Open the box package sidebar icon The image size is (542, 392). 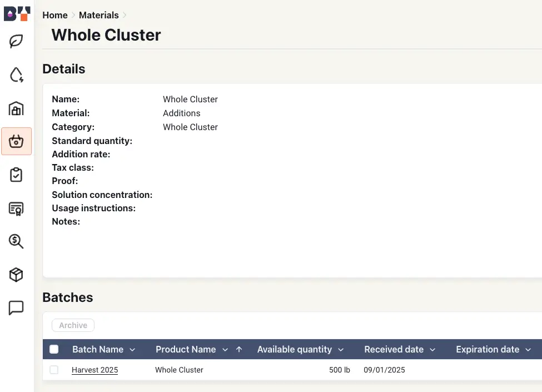tap(16, 275)
